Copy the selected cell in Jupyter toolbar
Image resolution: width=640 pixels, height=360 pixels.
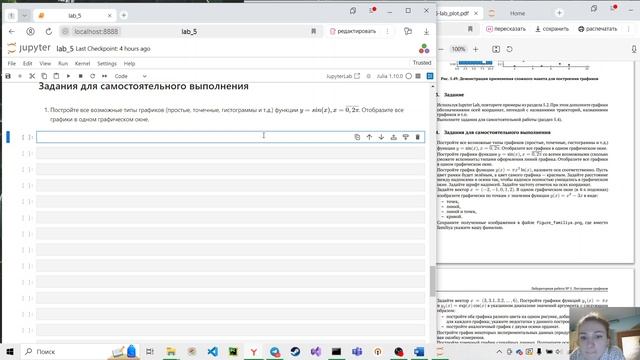[44, 76]
